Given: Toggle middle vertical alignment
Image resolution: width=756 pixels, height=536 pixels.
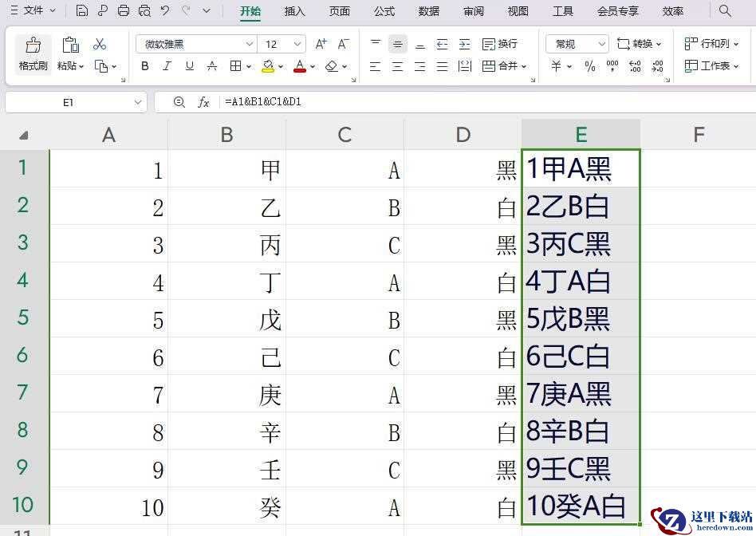Looking at the screenshot, I should 397,45.
